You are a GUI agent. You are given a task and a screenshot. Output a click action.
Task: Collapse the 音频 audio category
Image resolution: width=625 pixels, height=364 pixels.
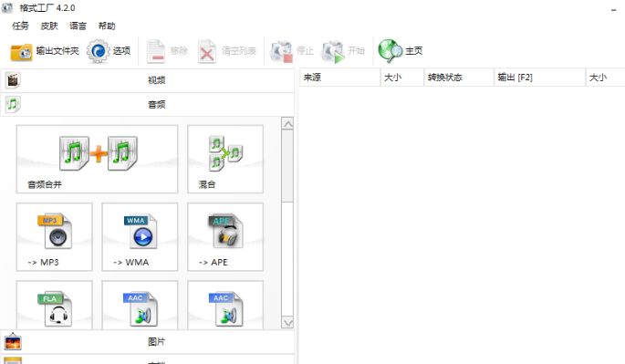(148, 105)
